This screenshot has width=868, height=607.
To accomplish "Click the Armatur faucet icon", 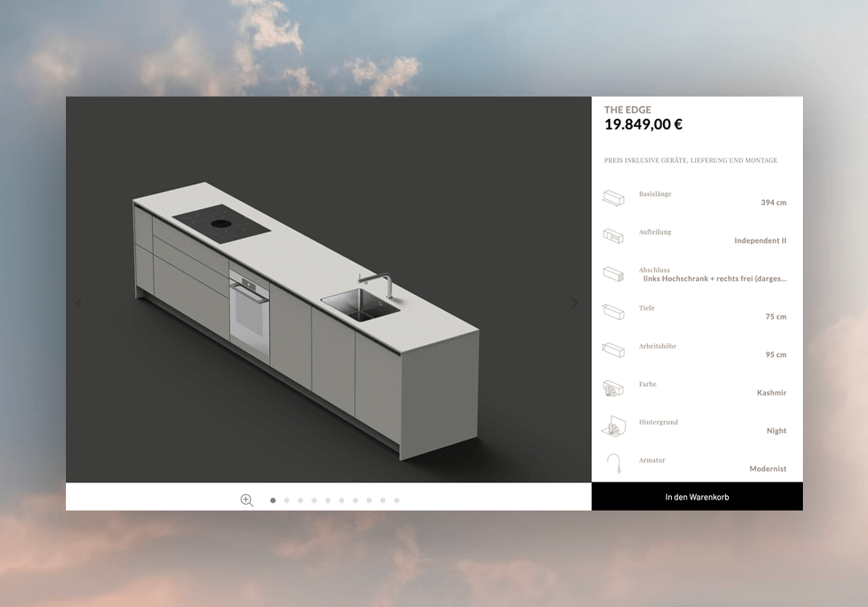I will click(613, 464).
